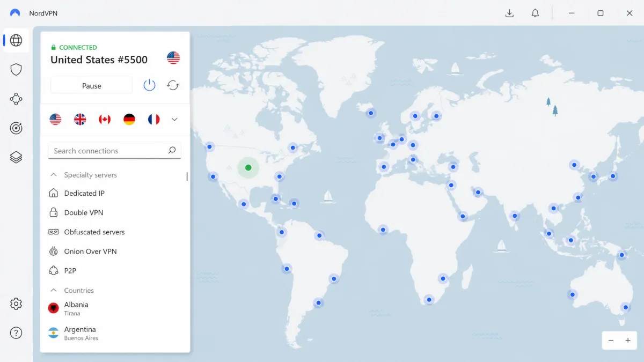Click the download icon in the title bar
This screenshot has width=644, height=362.
pos(510,13)
